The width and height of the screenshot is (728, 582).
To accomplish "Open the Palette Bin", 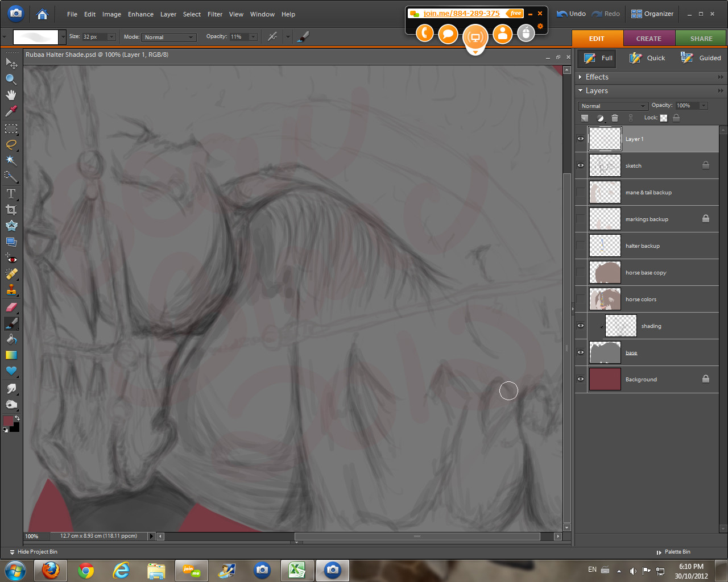I will pos(673,552).
